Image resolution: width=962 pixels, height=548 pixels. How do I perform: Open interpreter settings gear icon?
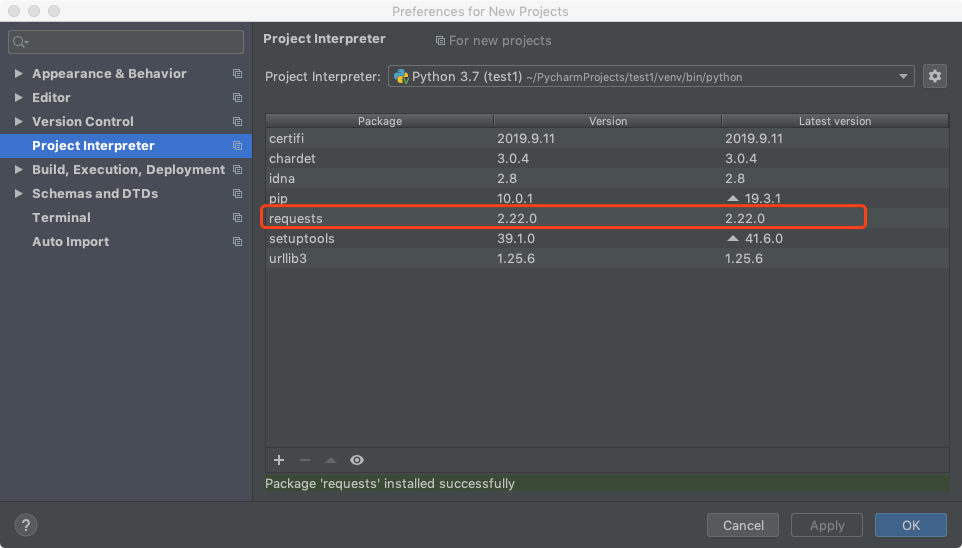pos(934,76)
